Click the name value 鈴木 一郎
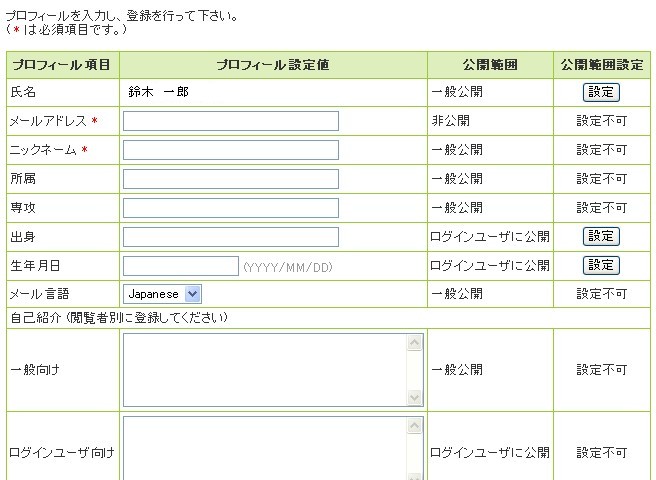This screenshot has height=480, width=656. click(158, 92)
